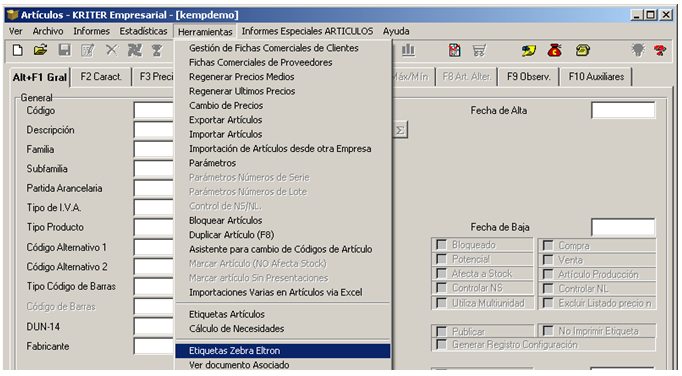The image size is (682, 376).
Task: Click the Fabricante input field
Action: pyautogui.click(x=154, y=346)
